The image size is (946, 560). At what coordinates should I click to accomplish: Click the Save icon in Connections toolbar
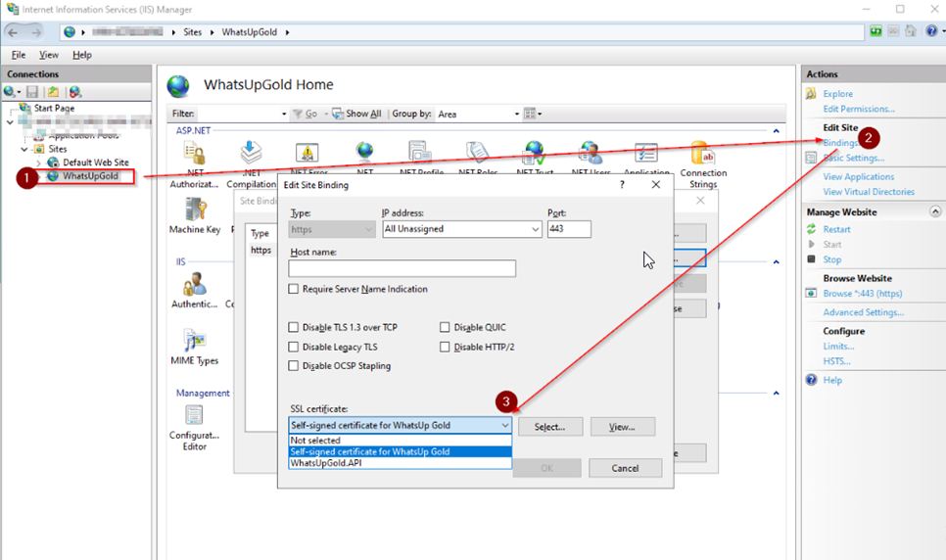32,92
